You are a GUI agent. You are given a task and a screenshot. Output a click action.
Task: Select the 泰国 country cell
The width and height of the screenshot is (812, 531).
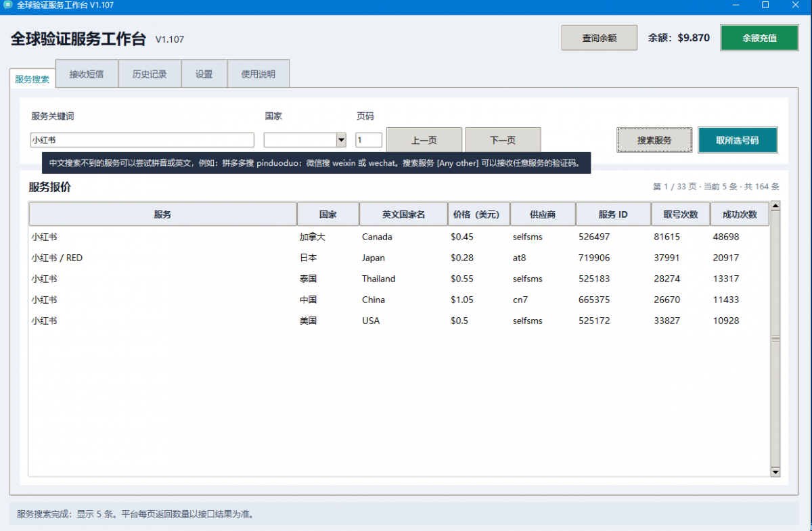(308, 279)
